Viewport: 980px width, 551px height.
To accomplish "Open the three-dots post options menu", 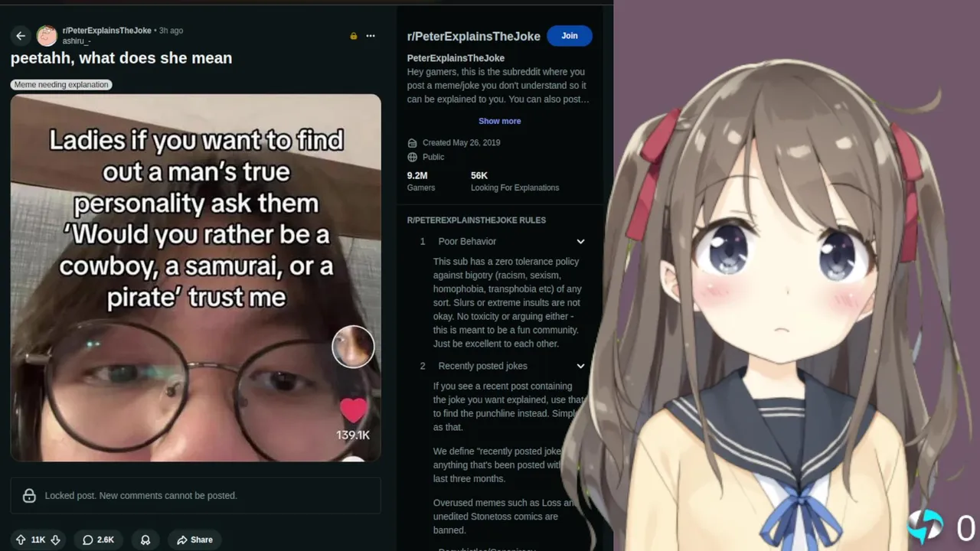I will tap(371, 36).
